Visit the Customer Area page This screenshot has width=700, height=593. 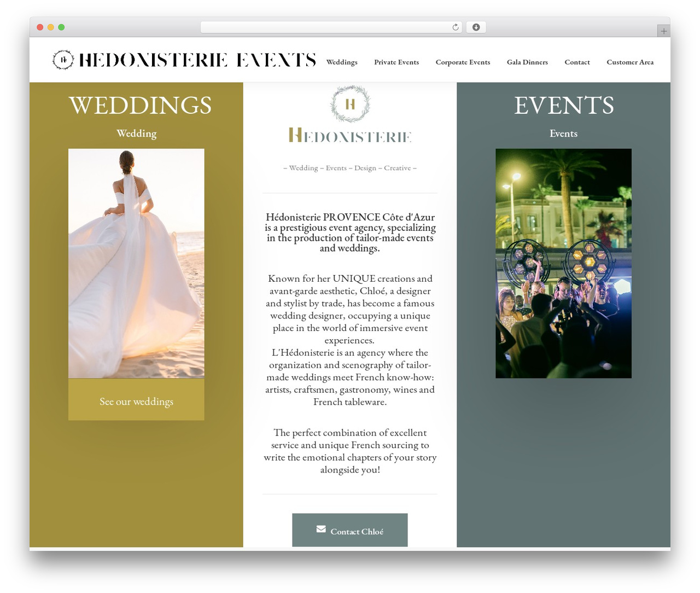(x=630, y=62)
